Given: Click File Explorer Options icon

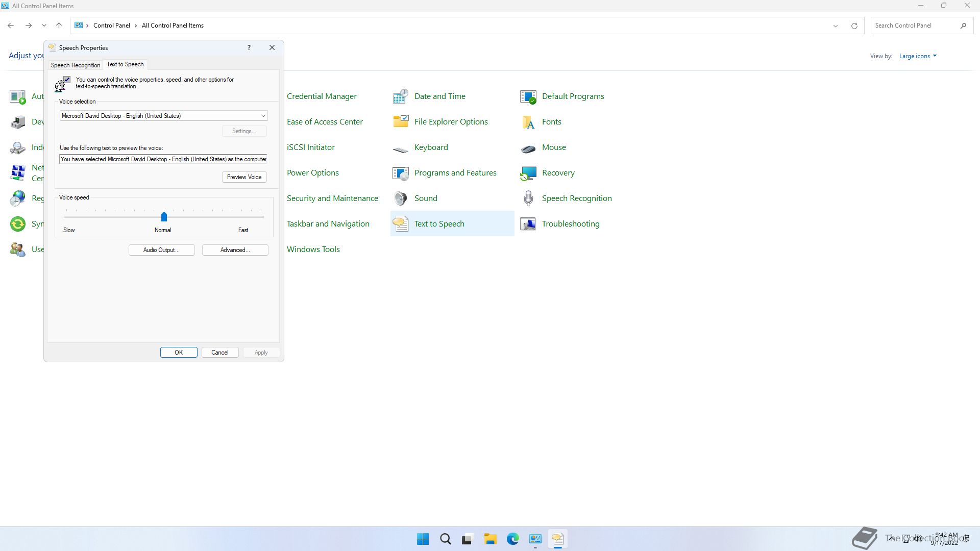Looking at the screenshot, I should click(x=401, y=121).
